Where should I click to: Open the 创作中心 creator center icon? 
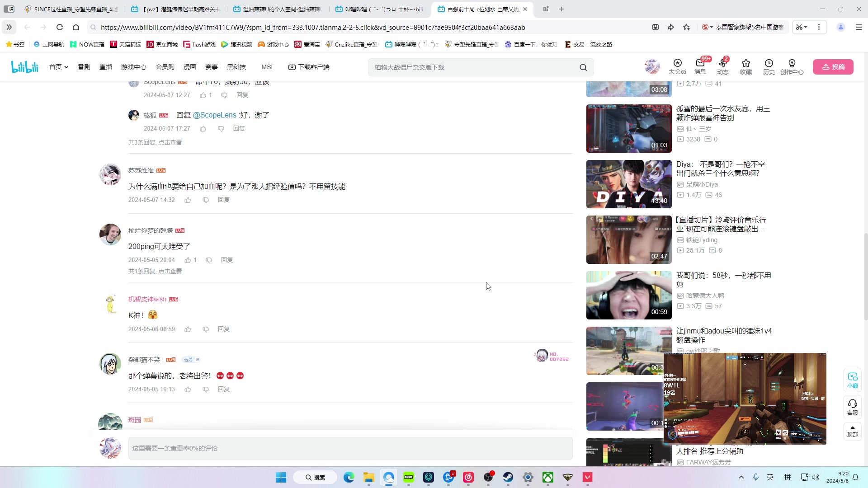[x=793, y=66]
